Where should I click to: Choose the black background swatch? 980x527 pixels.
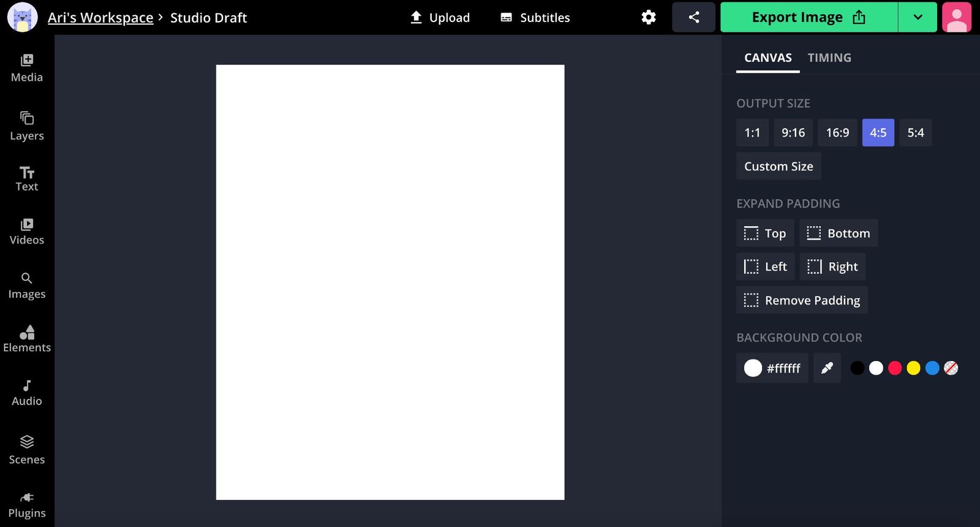(x=858, y=368)
